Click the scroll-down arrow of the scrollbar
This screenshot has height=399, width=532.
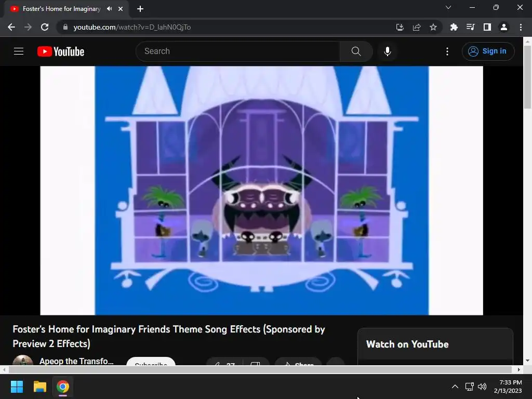527,361
